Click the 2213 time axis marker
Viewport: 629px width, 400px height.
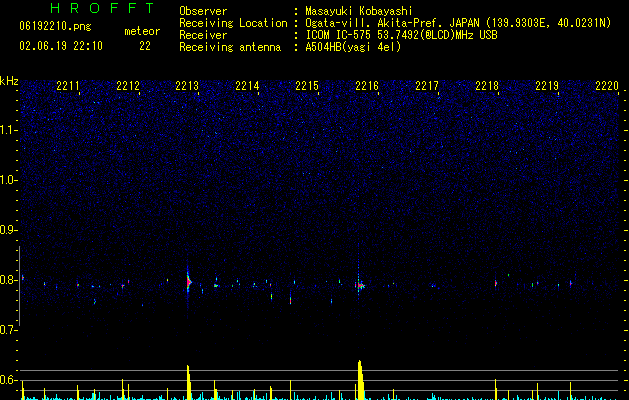click(x=187, y=86)
